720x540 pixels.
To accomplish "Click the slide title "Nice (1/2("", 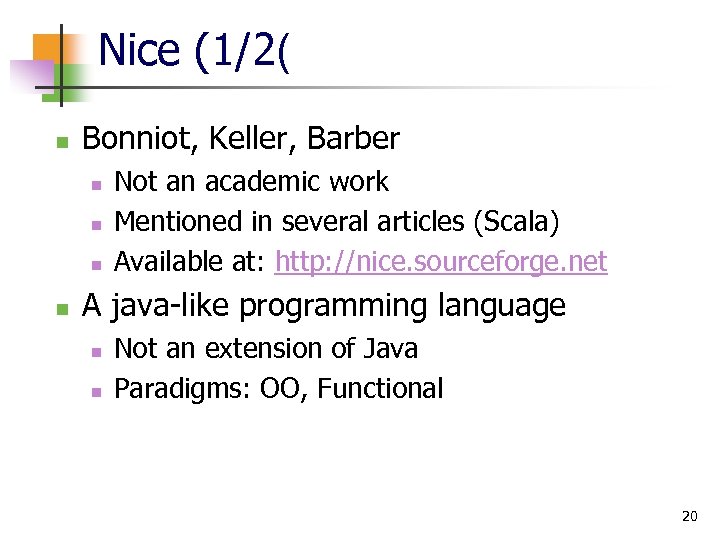I will click(x=194, y=51).
